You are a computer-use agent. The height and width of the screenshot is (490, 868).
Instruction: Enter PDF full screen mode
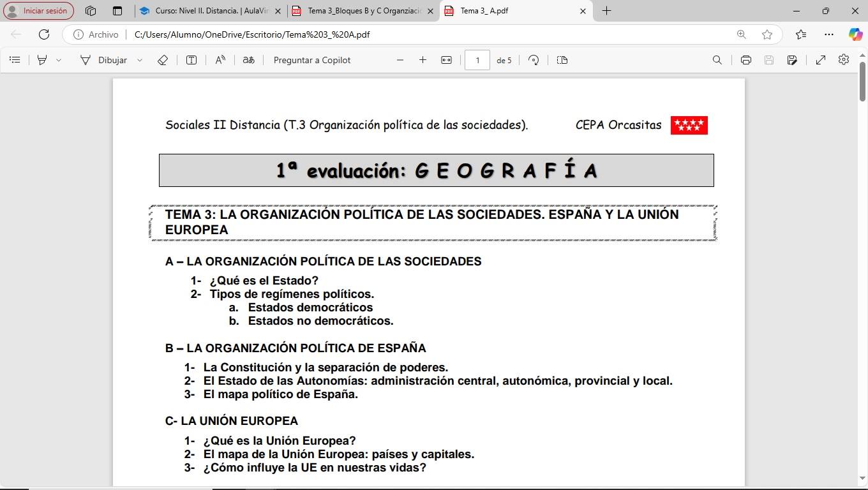coord(821,60)
